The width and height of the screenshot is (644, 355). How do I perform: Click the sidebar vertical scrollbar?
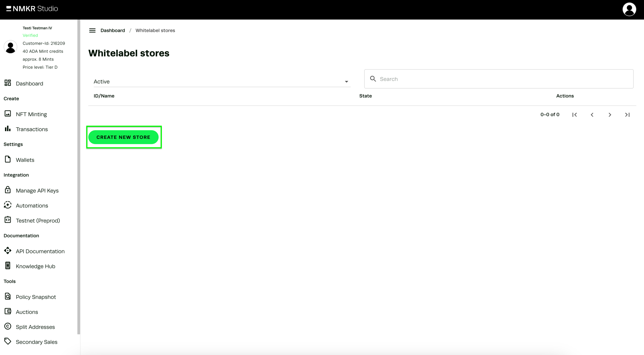point(79,177)
